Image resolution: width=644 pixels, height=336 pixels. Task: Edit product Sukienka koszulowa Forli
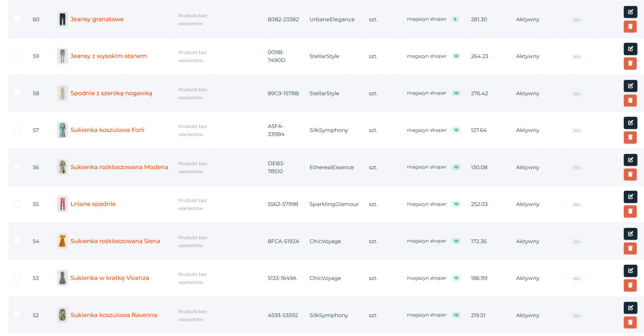[630, 123]
